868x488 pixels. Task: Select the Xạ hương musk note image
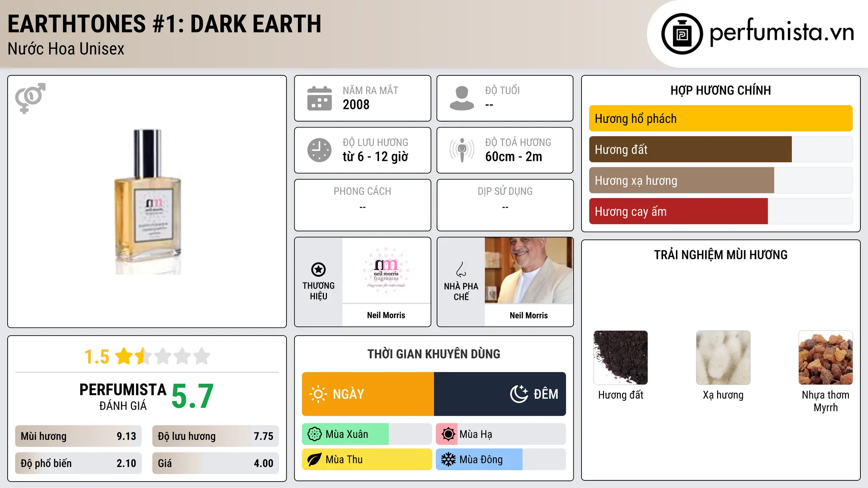pos(723,358)
